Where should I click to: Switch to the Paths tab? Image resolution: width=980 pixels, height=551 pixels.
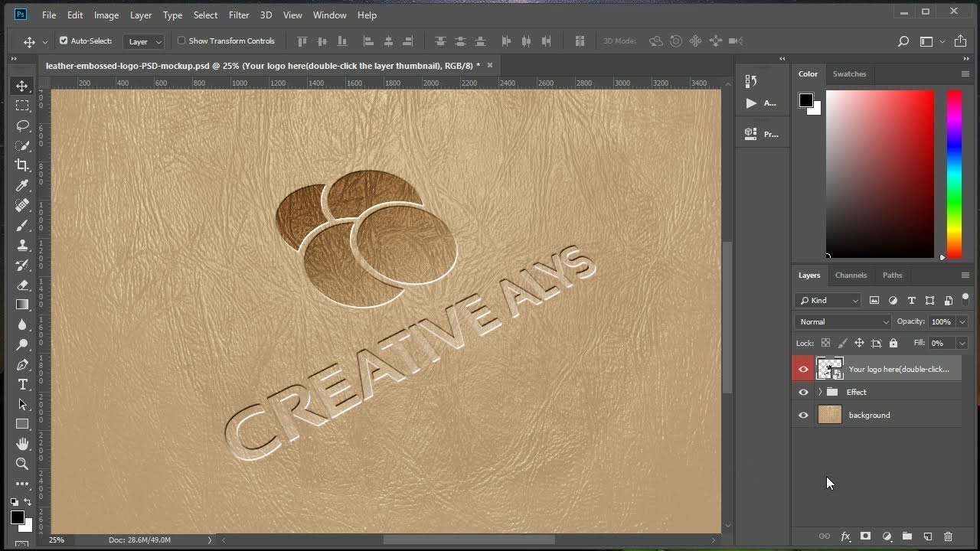point(893,275)
